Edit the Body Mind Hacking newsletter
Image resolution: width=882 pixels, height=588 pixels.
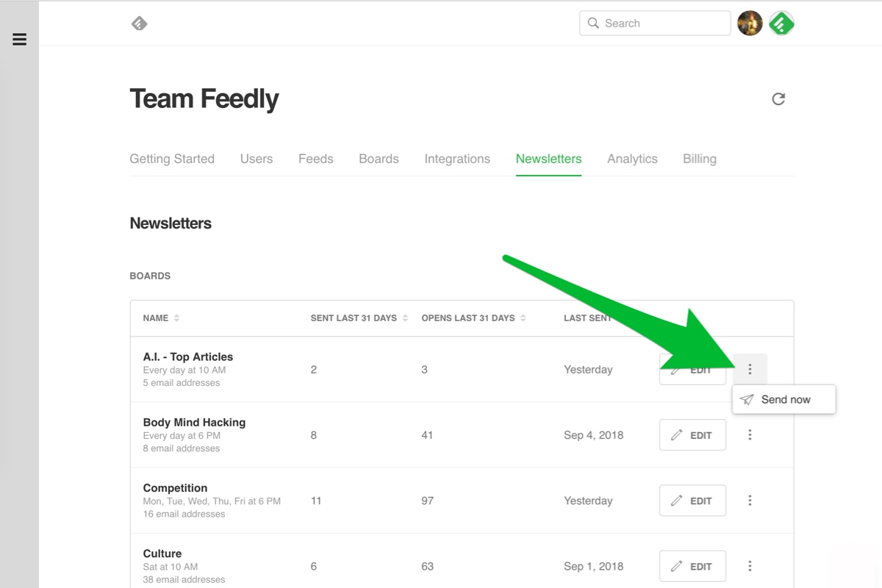coord(692,435)
